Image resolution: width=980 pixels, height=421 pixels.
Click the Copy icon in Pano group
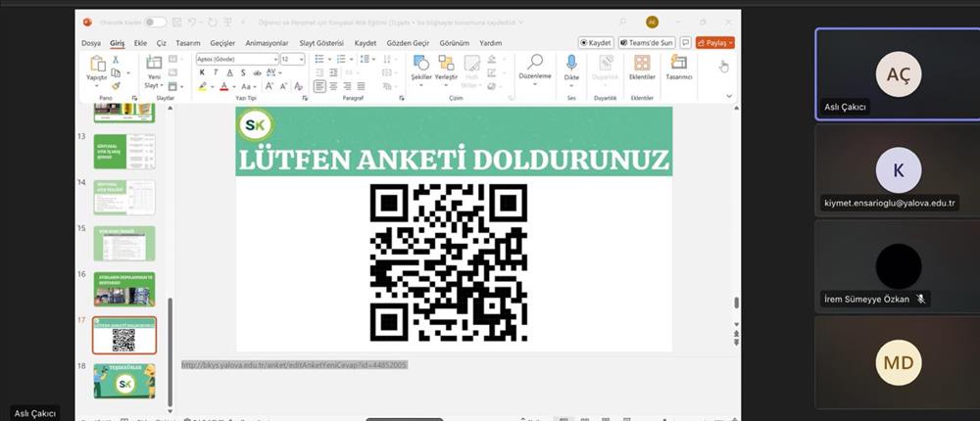(116, 72)
